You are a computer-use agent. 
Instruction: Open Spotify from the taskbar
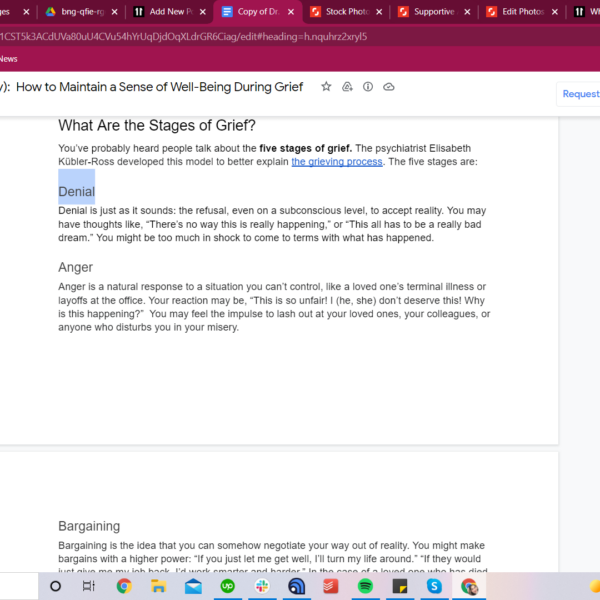coord(365,586)
